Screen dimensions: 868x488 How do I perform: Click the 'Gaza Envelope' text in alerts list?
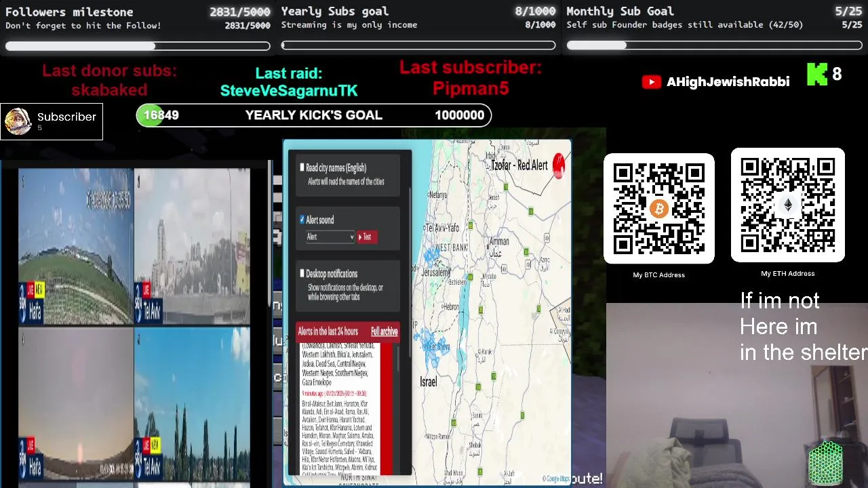pos(317,383)
